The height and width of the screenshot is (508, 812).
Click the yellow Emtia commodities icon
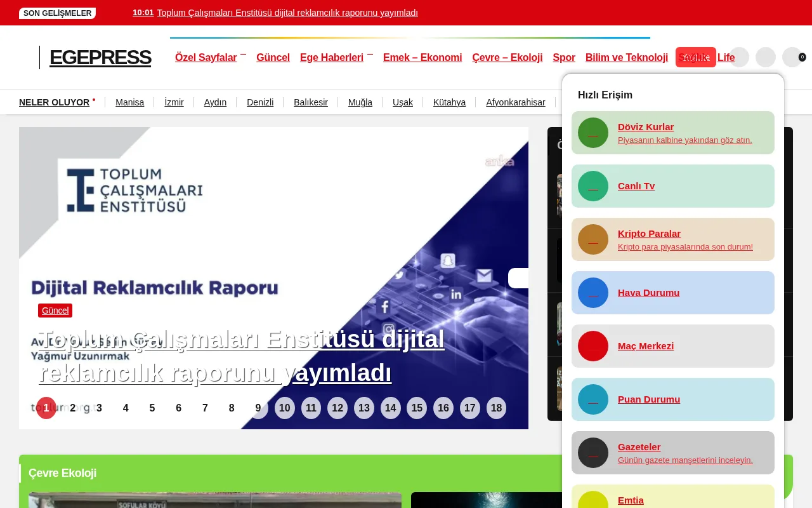point(593,500)
